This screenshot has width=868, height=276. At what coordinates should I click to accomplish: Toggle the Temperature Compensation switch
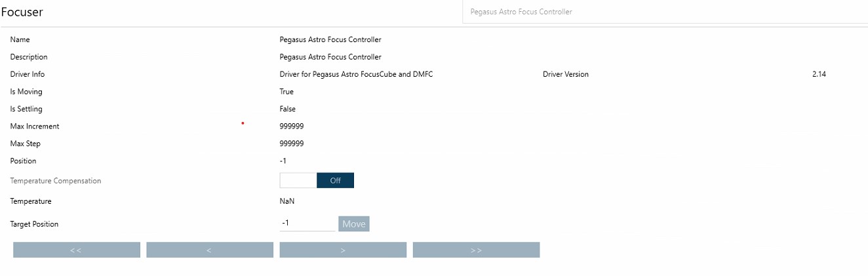tap(317, 180)
